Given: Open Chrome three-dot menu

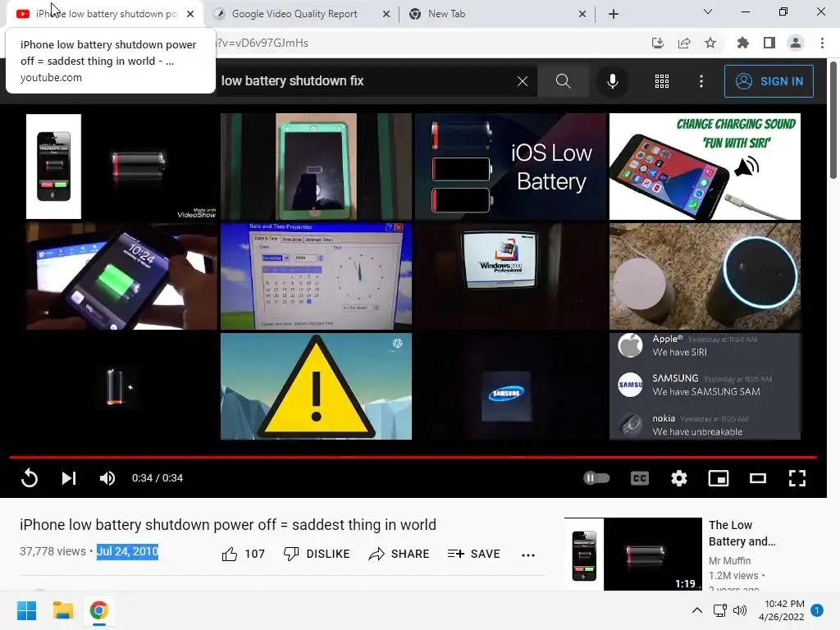Looking at the screenshot, I should 822,43.
